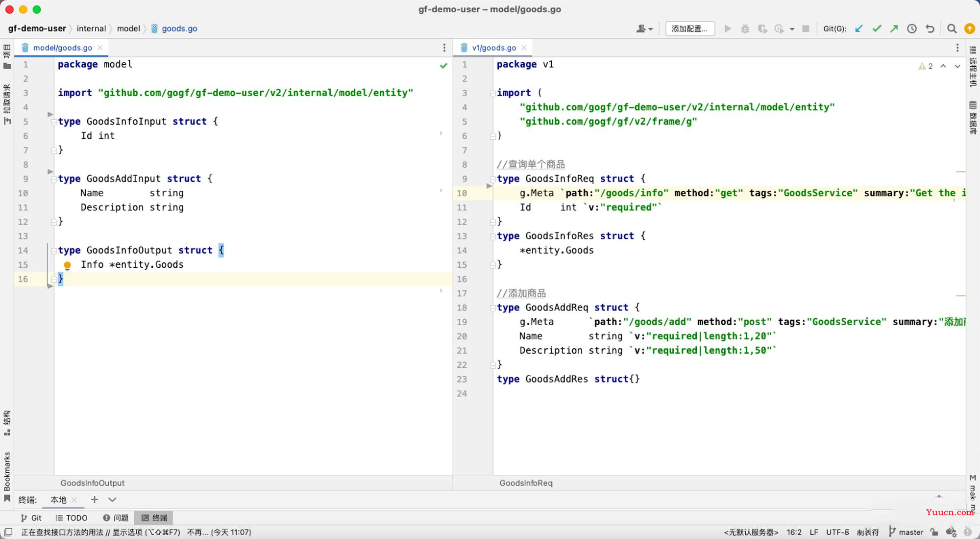Click the intention lightbulb on line 15
Screen dimensions: 980x539
(68, 265)
